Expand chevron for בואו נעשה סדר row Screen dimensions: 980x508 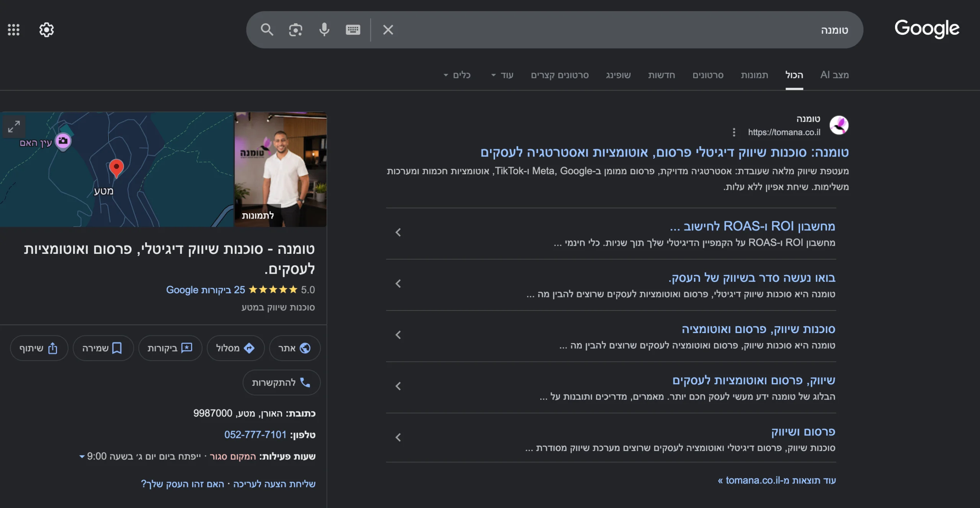398,284
